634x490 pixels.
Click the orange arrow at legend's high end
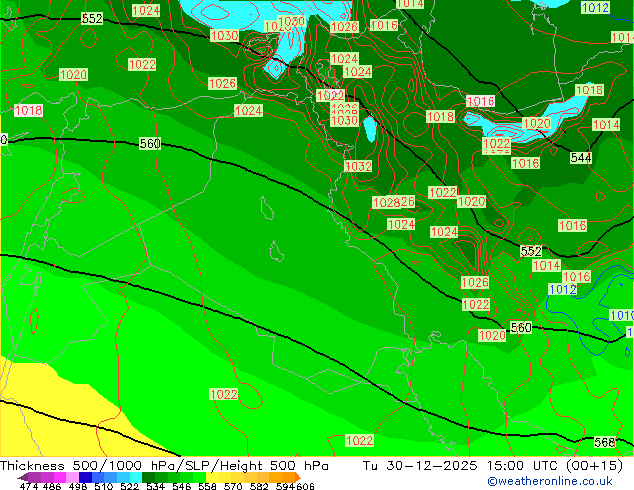pyautogui.click(x=298, y=477)
